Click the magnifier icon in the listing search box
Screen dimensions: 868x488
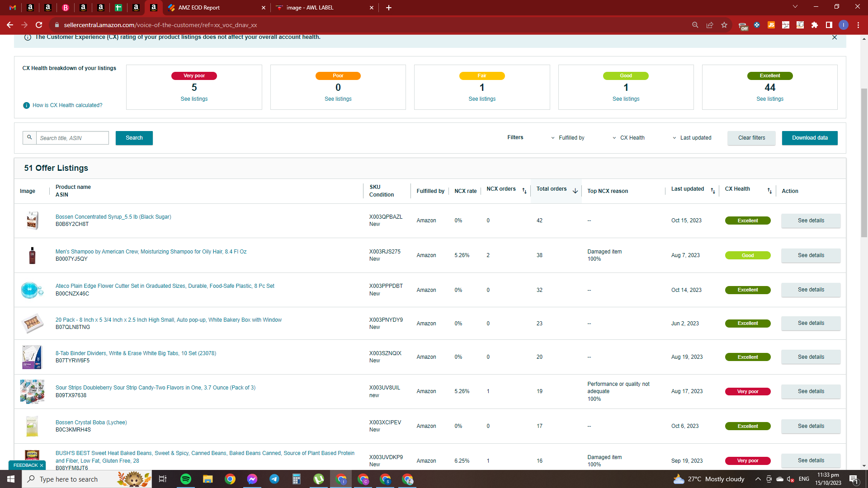(29, 137)
